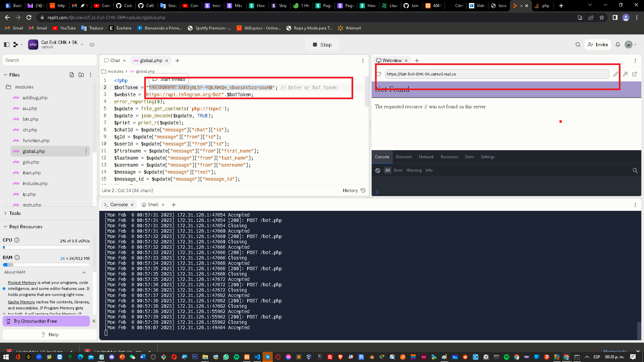The height and width of the screenshot is (362, 644).
Task: Open Webview in a new tab
Action: coord(635,74)
